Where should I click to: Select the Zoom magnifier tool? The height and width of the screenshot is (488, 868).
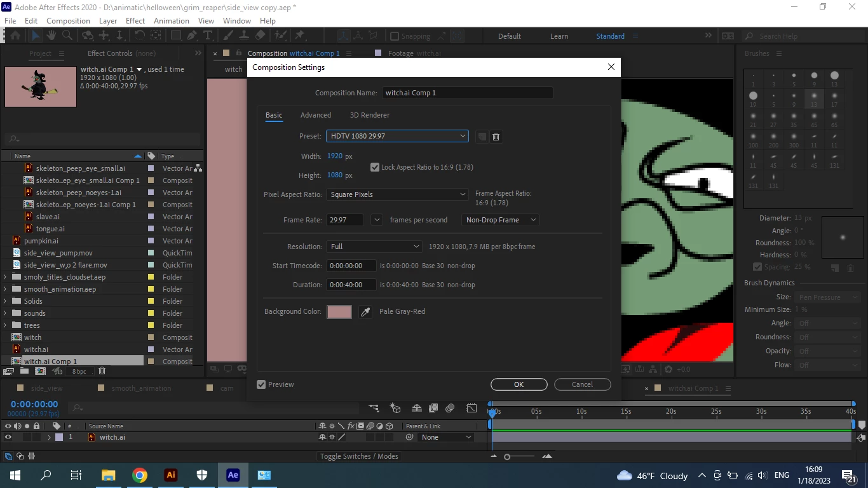(x=67, y=36)
